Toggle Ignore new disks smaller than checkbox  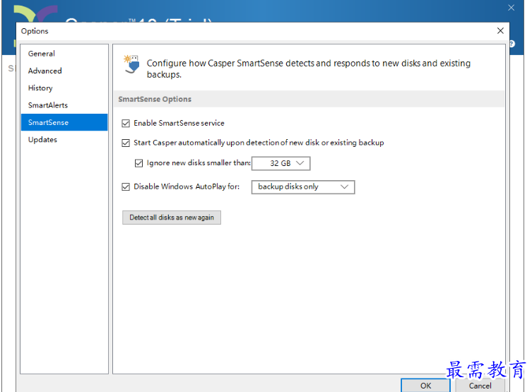point(138,163)
